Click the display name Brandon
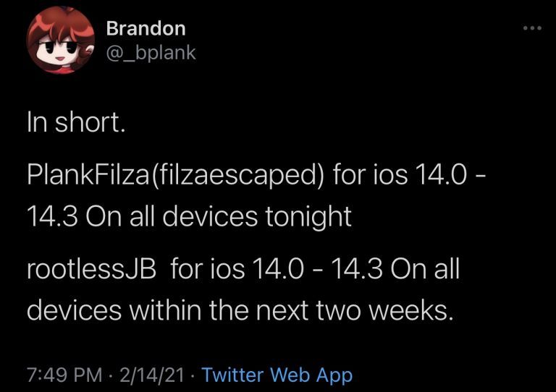This screenshot has width=556, height=392. tap(146, 28)
